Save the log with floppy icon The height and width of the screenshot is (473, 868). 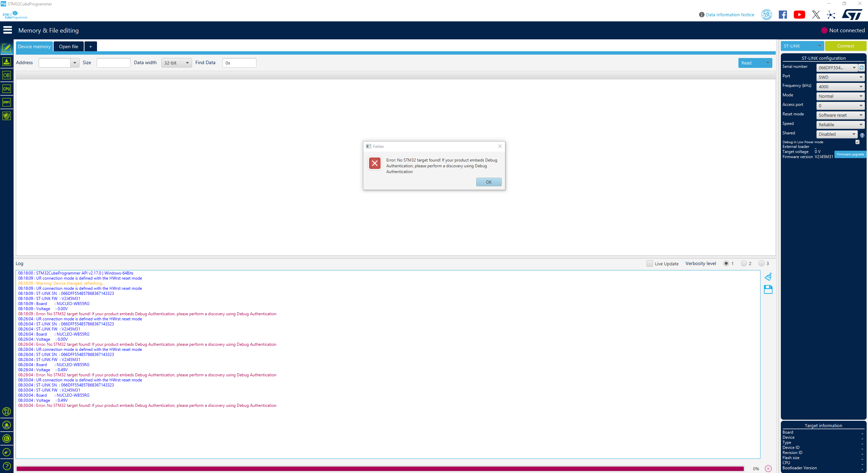[x=768, y=289]
